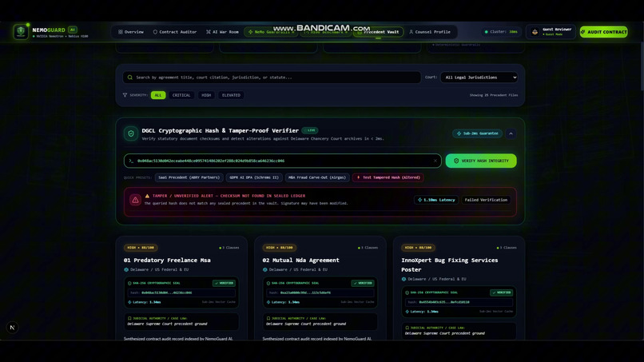Switch to the Contract Auditor tab
644x362 pixels.
tap(175, 32)
